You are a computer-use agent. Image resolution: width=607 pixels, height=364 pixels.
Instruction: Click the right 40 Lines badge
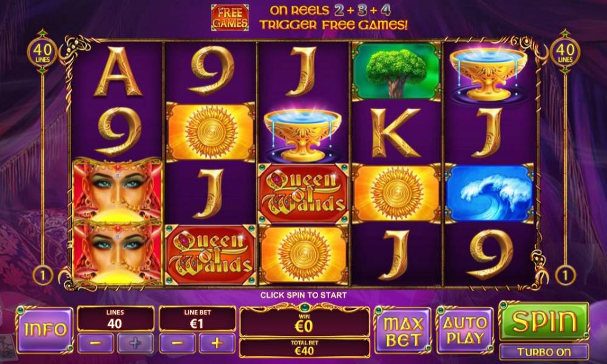pyautogui.click(x=565, y=52)
